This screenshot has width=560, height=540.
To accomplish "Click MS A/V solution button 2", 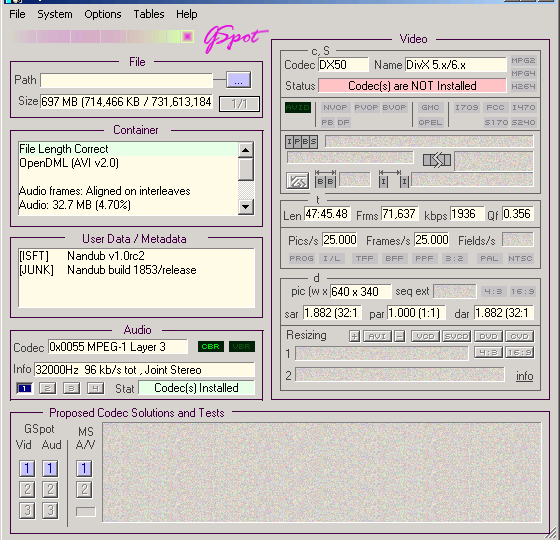I will click(84, 489).
